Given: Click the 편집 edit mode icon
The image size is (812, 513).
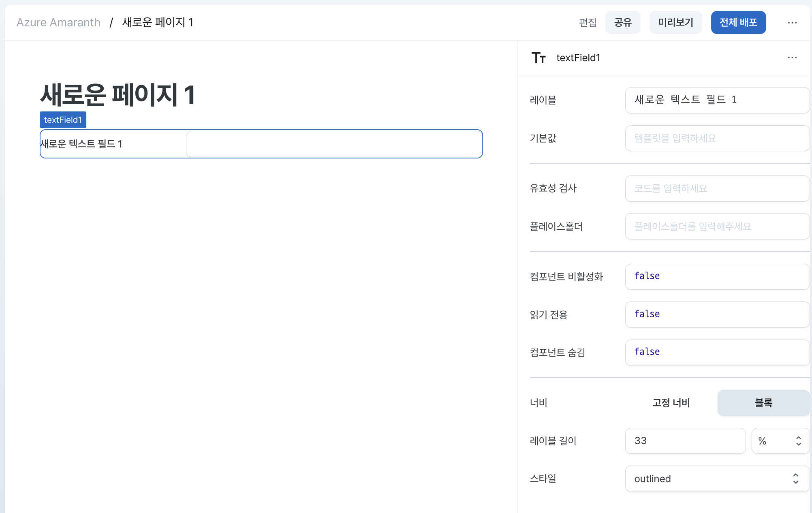Looking at the screenshot, I should pos(588,22).
